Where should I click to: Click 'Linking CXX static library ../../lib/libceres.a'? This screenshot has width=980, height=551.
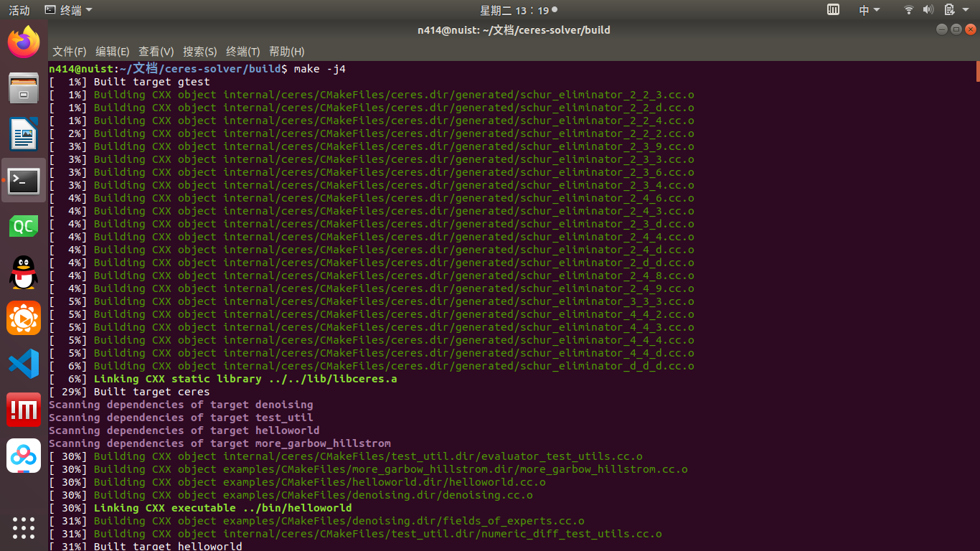[245, 379]
